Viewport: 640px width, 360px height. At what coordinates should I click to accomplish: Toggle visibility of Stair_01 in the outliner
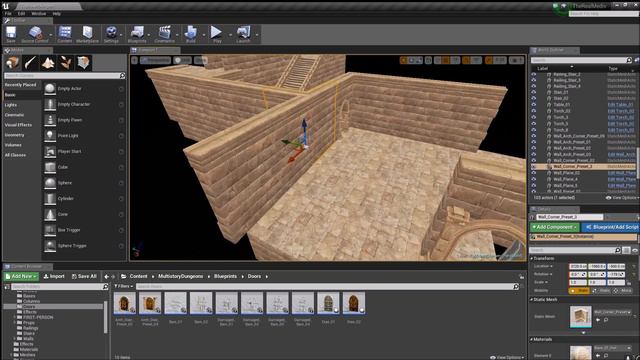point(533,92)
